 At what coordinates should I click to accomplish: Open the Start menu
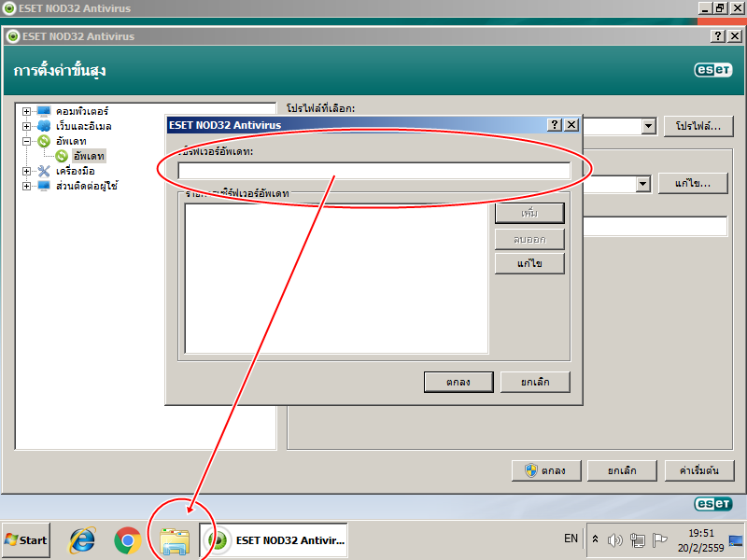[26, 540]
